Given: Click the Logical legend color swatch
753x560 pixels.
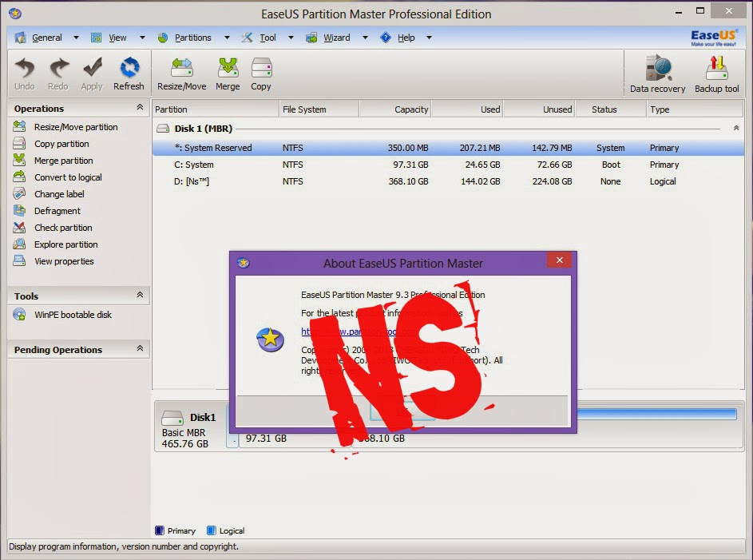Looking at the screenshot, I should coord(212,530).
